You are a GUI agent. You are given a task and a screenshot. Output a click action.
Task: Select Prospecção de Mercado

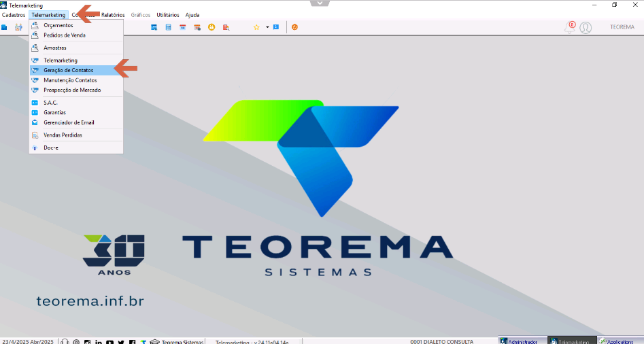(x=76, y=90)
